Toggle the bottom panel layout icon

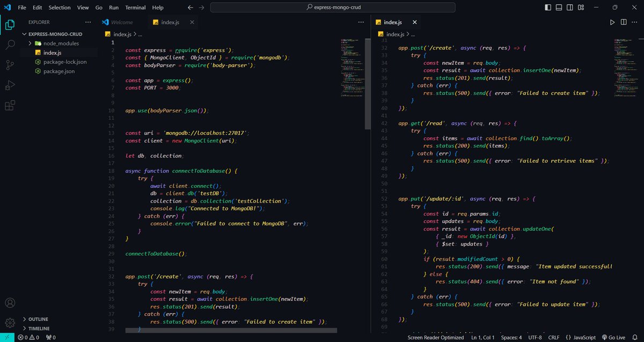559,8
